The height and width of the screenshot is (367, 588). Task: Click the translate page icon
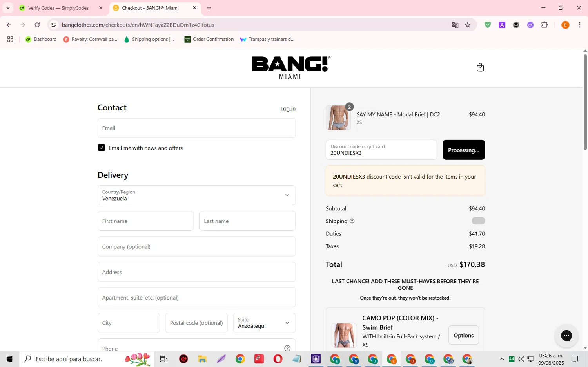coord(455,25)
